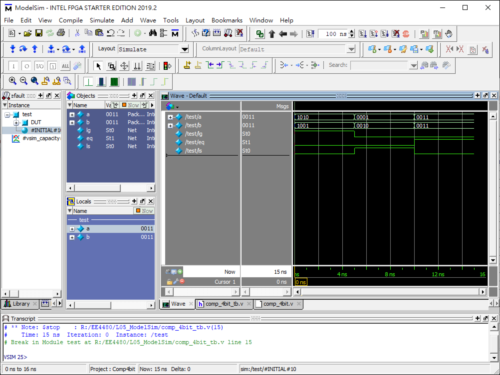Switch to the comp_4bit_tb.v tab
The width and height of the screenshot is (500, 375).
224,304
